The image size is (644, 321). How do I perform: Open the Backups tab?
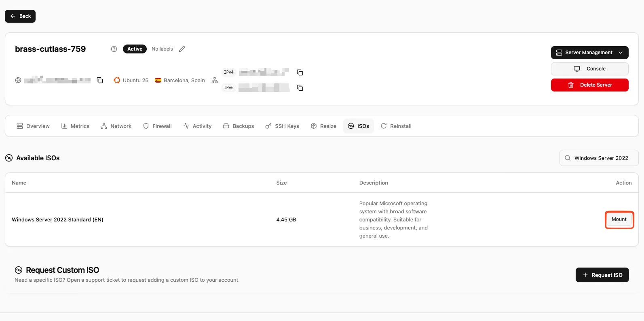coord(239,126)
